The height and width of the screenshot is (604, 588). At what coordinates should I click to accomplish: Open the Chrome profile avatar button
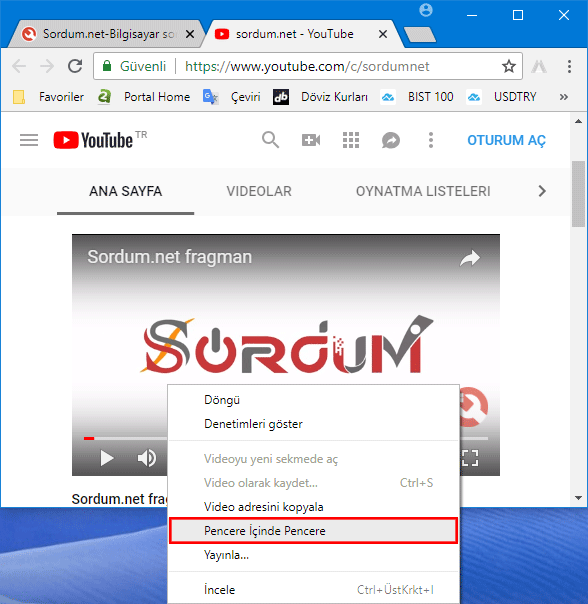pos(426,10)
